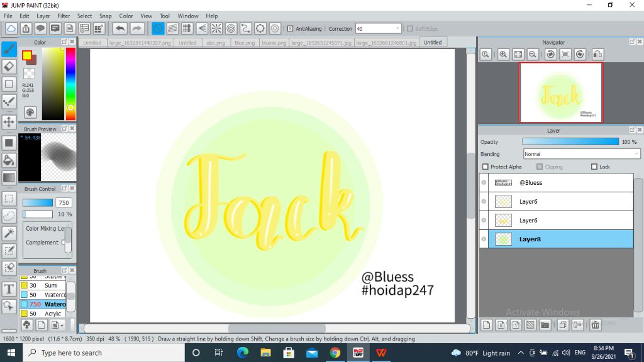644x362 pixels.
Task: Enable the radial snap guide
Action: pos(216,29)
